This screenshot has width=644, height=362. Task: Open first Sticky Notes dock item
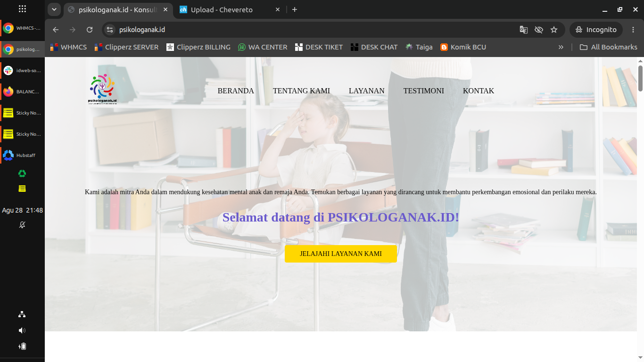tap(22, 113)
